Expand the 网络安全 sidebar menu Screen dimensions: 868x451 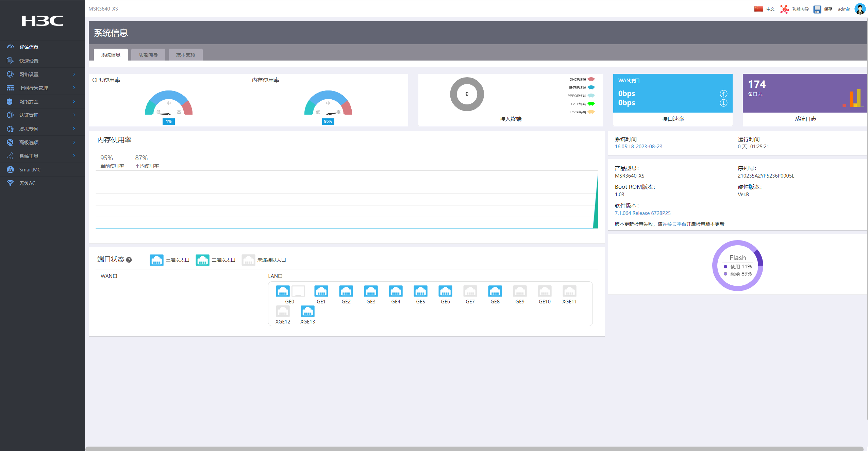pos(29,101)
